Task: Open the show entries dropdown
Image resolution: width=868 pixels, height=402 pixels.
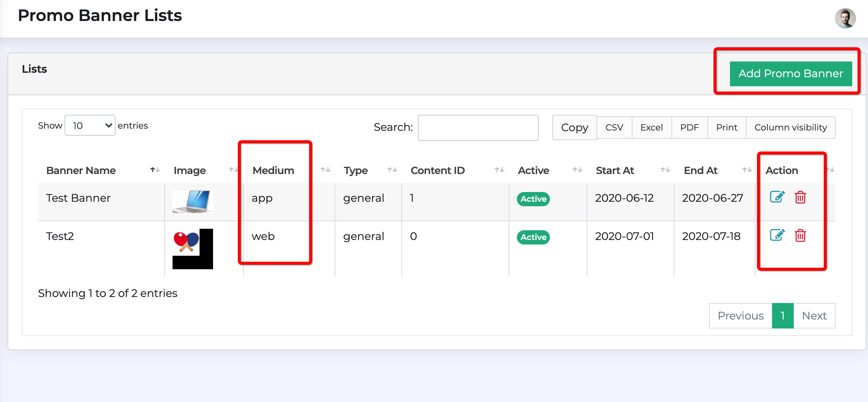Action: [x=90, y=125]
